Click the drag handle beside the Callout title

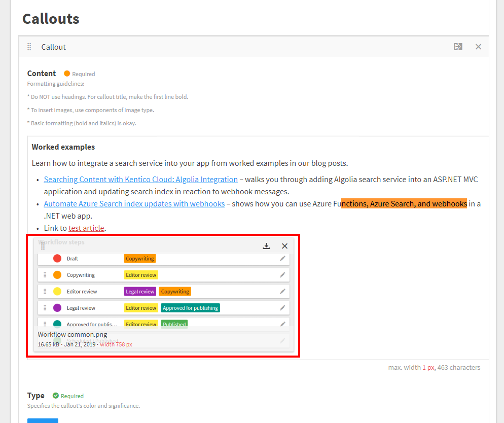click(29, 46)
